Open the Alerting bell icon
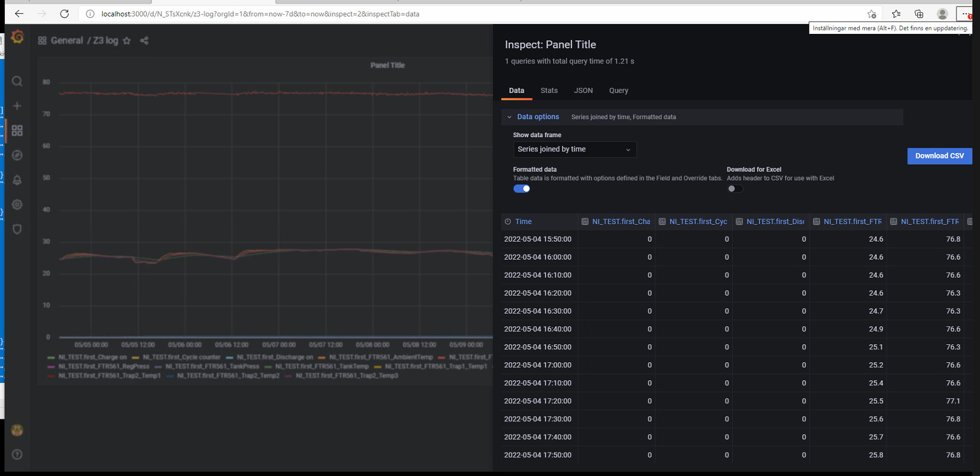Image resolution: width=980 pixels, height=476 pixels. click(17, 180)
